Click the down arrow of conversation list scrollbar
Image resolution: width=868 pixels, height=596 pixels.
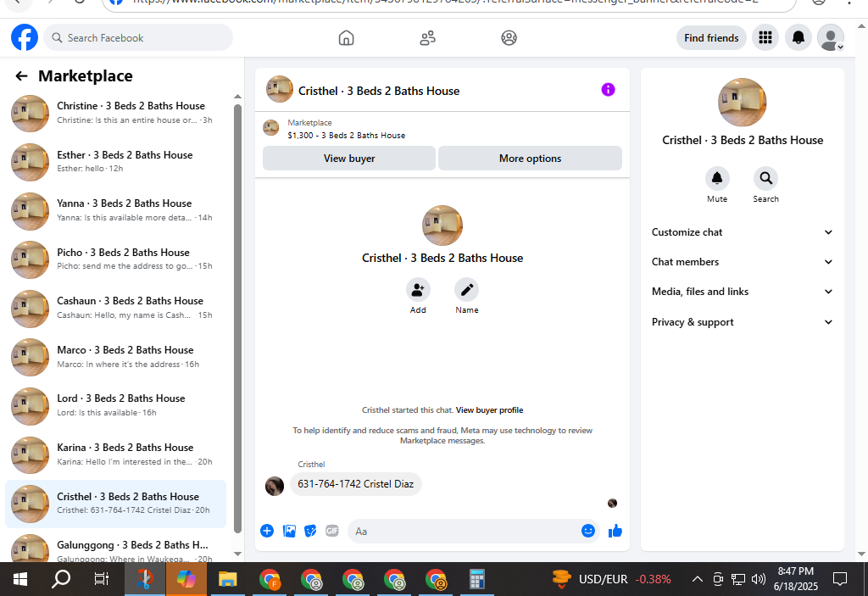[x=237, y=554]
